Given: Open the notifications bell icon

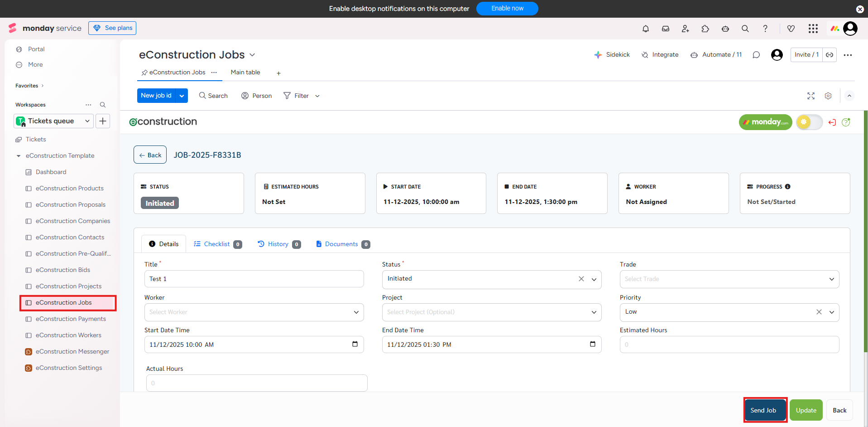Looking at the screenshot, I should tap(645, 29).
